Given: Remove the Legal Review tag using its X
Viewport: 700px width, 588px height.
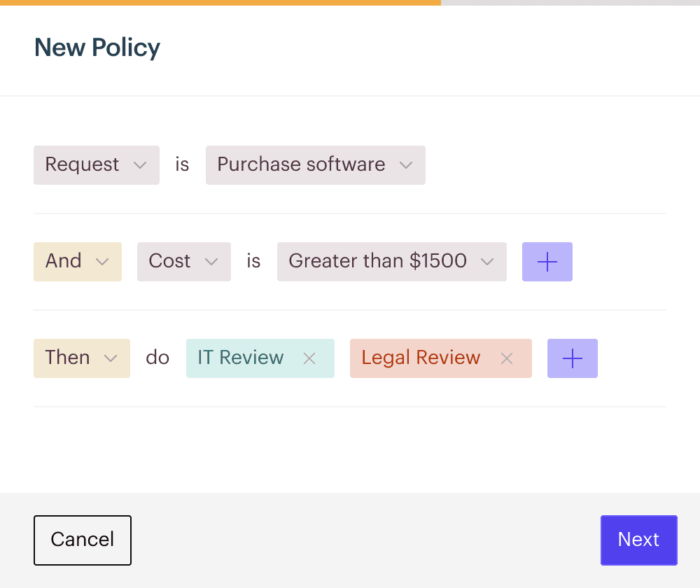Looking at the screenshot, I should [x=507, y=358].
